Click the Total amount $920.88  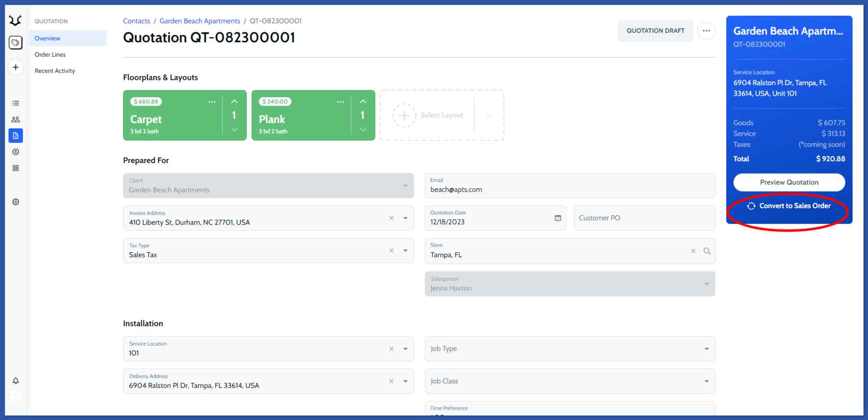831,159
